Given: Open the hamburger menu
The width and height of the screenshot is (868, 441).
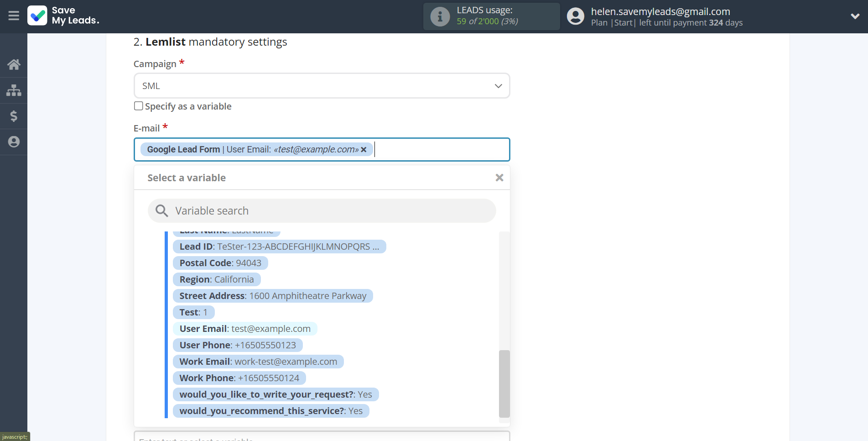Looking at the screenshot, I should coord(14,16).
